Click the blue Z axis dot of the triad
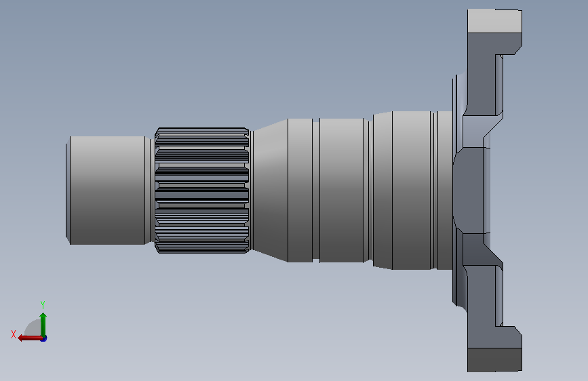This screenshot has height=381, width=588. point(44,339)
